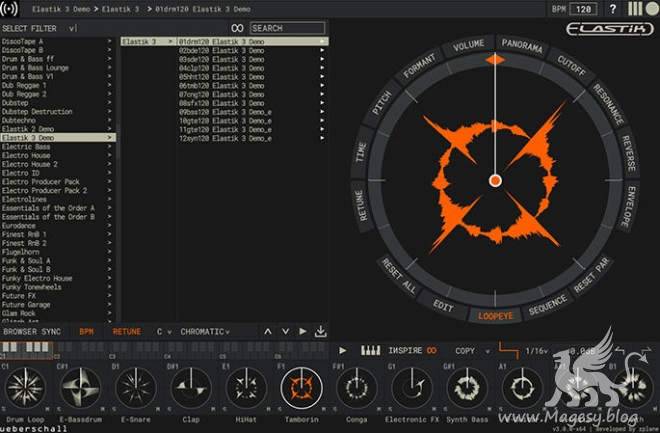The width and height of the screenshot is (660, 433).
Task: Click the Elastik antenna logo icon
Action: (9, 9)
